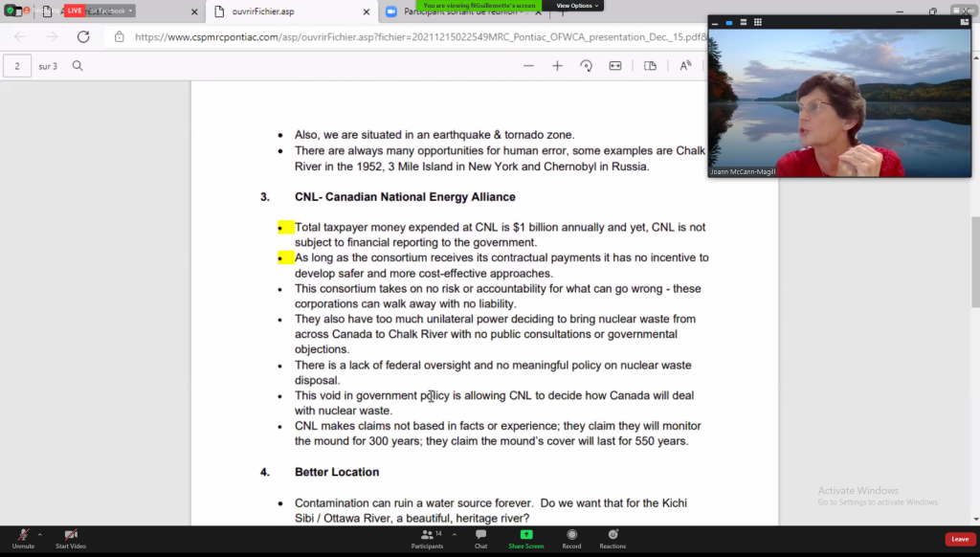Rotate the PDF document
980x557 pixels.
point(586,66)
